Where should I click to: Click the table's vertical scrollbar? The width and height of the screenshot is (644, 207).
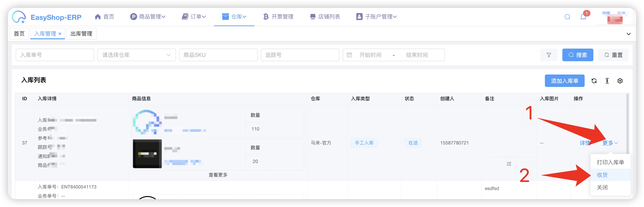[x=627, y=124]
